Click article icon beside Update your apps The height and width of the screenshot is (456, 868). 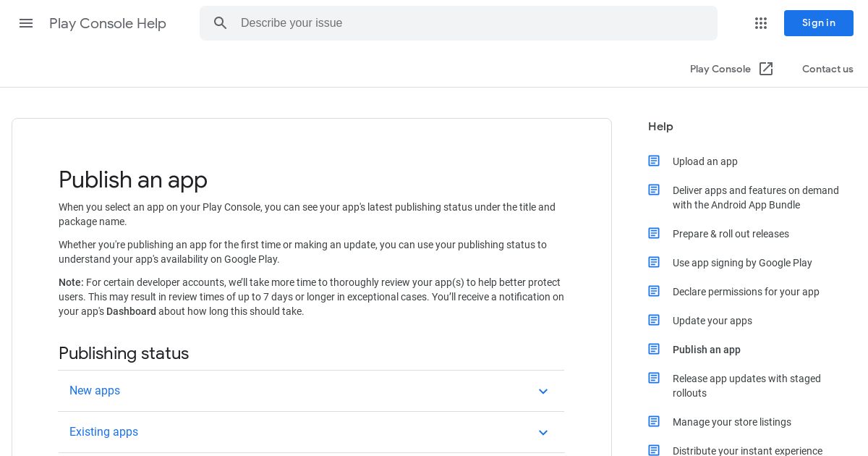tap(654, 320)
